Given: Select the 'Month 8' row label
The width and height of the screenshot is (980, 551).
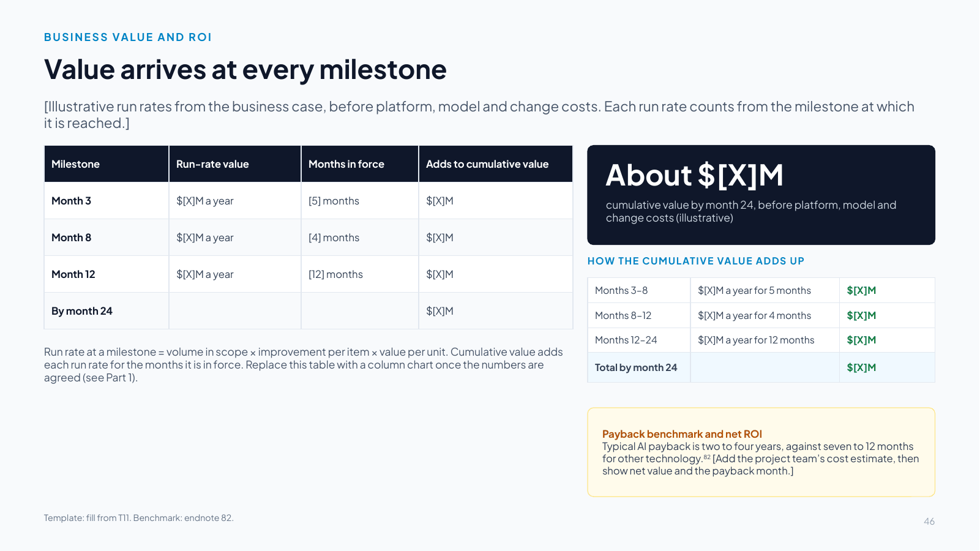Looking at the screenshot, I should 71,238.
